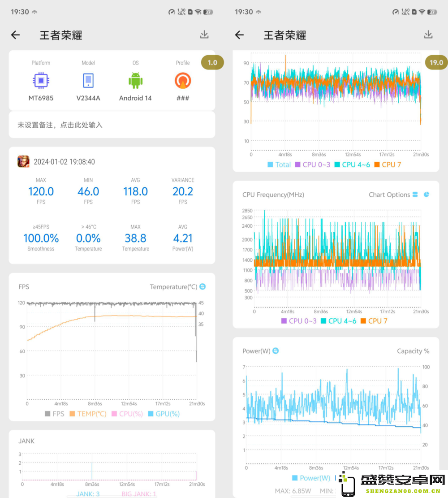Tap the MAX: 6.85W readout
The width and height of the screenshot is (448, 498).
tap(293, 491)
